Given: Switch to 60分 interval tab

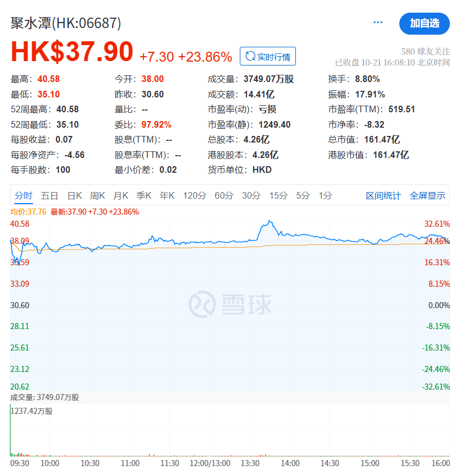Looking at the screenshot, I should [x=224, y=195].
